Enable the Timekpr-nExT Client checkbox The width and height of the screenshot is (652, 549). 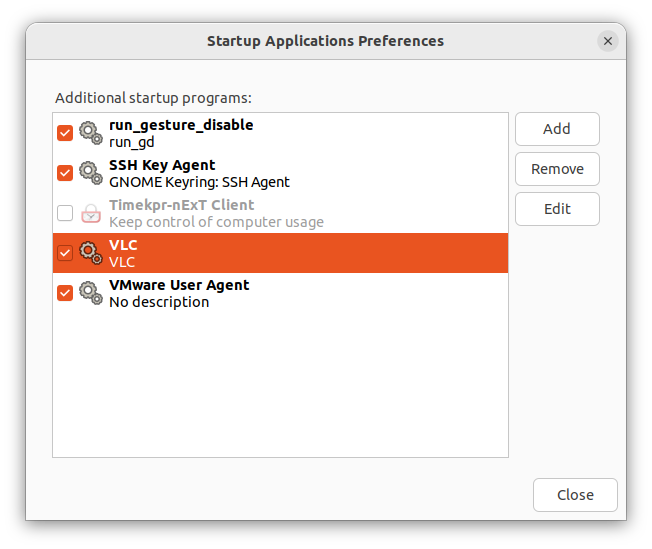[x=65, y=213]
